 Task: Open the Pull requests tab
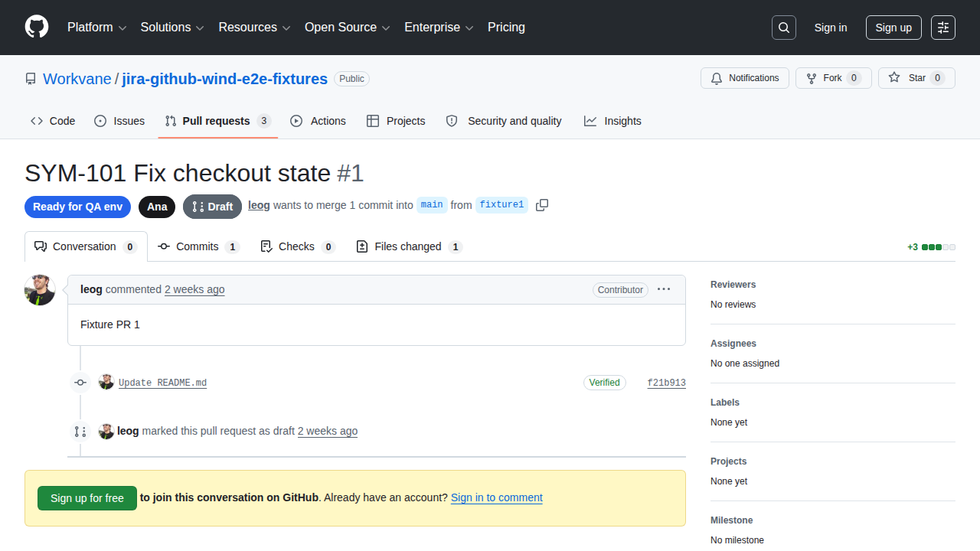point(218,121)
